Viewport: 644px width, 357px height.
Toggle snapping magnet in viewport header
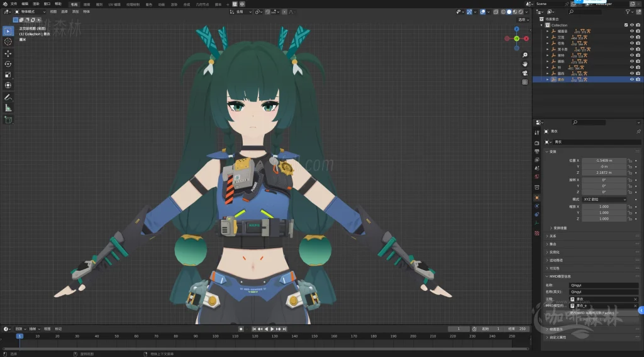coord(268,12)
